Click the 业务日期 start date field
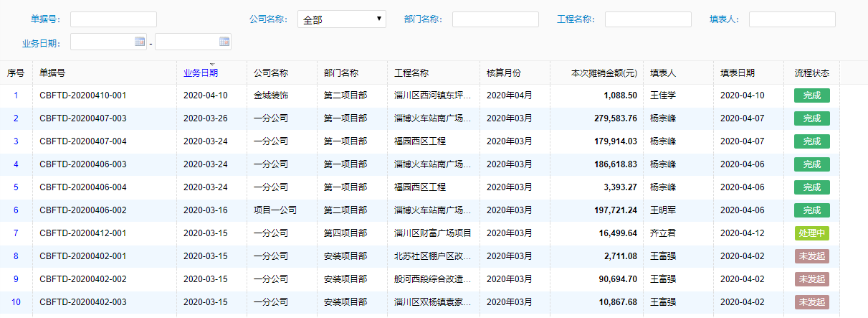 [108, 42]
